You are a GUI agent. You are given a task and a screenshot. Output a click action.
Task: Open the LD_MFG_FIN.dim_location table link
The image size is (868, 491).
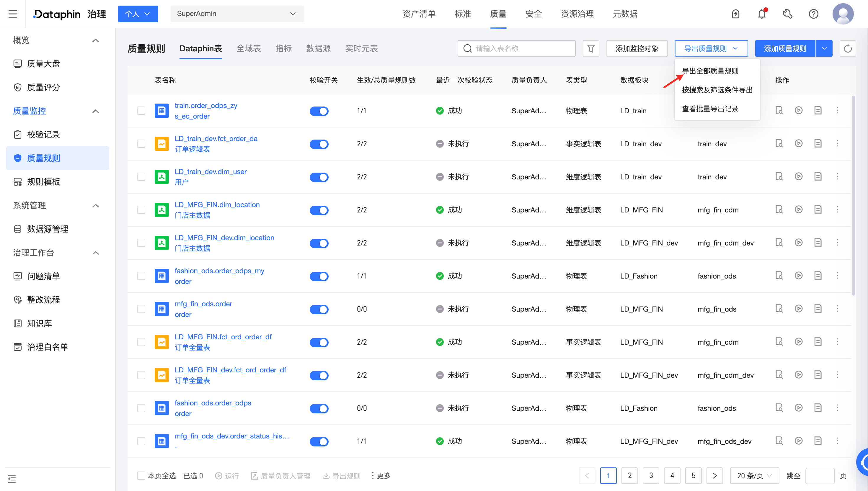tap(217, 205)
